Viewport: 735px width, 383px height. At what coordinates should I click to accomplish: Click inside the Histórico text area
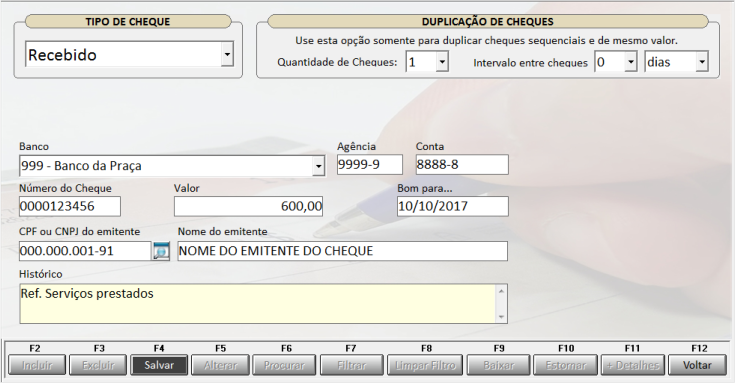pyautogui.click(x=257, y=303)
